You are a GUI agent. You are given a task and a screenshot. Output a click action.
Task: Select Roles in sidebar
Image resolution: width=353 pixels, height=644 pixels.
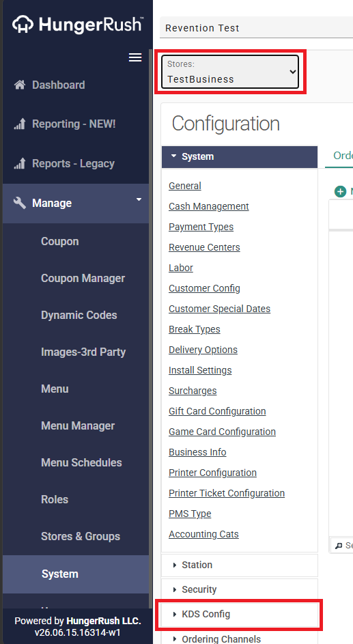[x=55, y=499]
